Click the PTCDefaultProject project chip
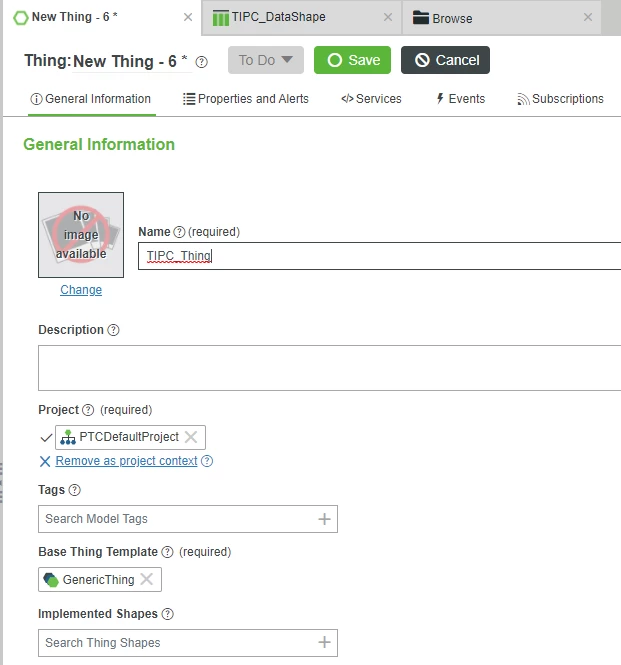The height and width of the screenshot is (665, 621). 130,437
